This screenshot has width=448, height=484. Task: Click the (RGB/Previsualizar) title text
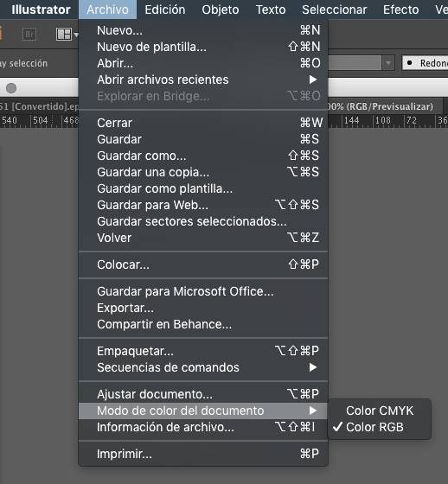[389, 106]
